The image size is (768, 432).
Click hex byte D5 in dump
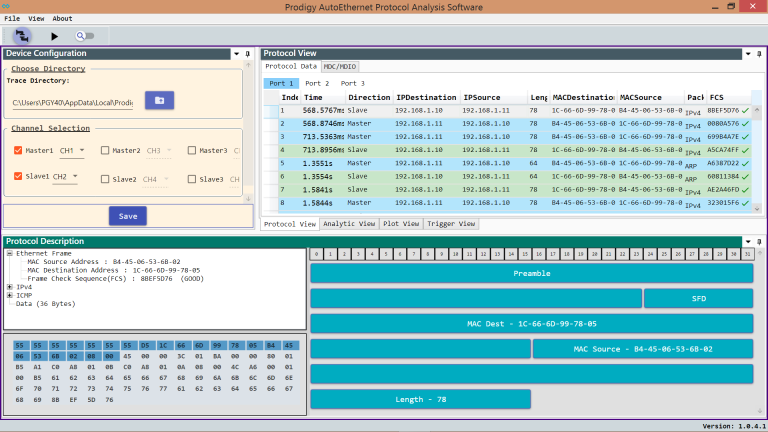coord(145,345)
